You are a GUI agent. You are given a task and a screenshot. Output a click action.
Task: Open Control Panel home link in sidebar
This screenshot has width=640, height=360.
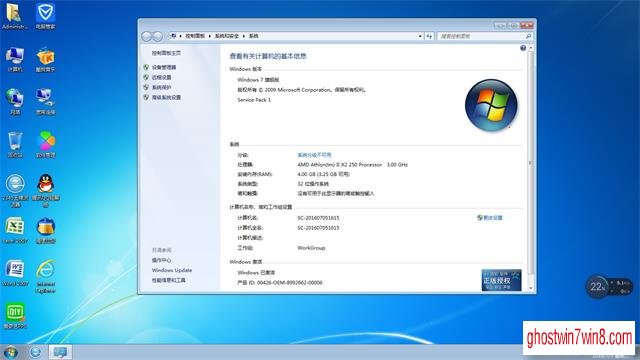(166, 53)
